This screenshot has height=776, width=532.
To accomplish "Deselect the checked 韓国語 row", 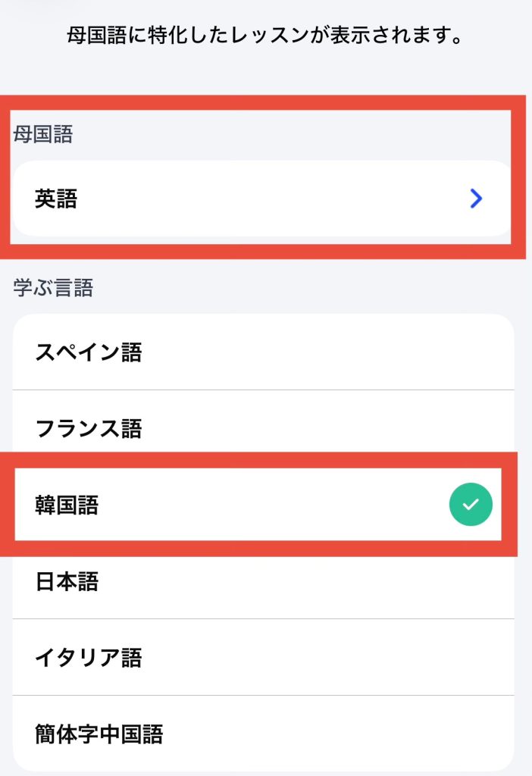I will pos(258,504).
